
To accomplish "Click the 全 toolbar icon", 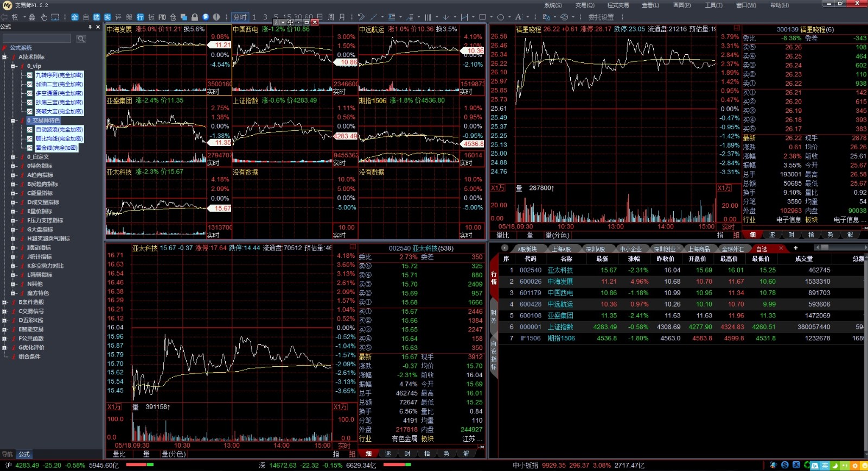I will [75, 17].
